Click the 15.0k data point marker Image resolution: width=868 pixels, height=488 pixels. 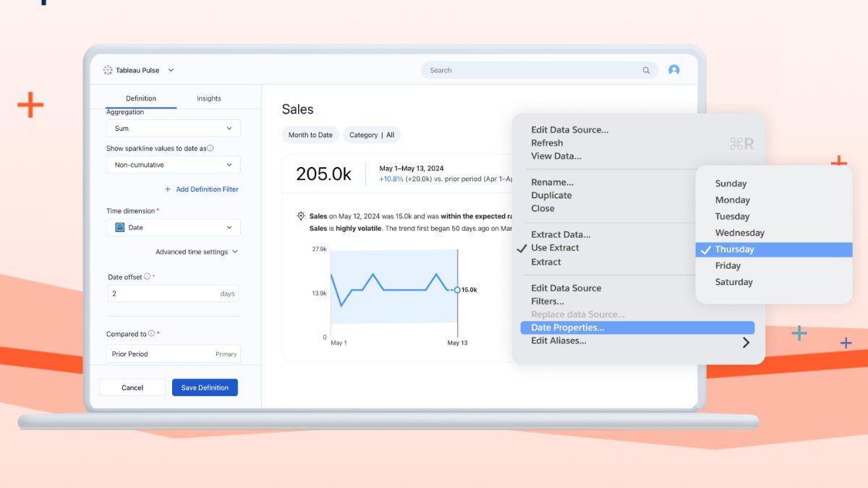tap(457, 290)
